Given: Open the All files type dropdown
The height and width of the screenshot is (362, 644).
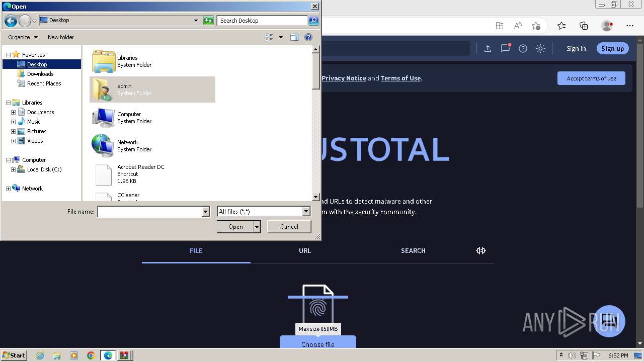Looking at the screenshot, I should pos(306,212).
